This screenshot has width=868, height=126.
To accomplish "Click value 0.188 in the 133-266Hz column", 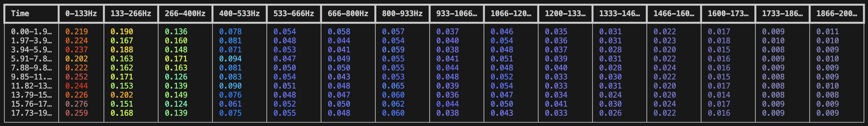I will click(122, 50).
